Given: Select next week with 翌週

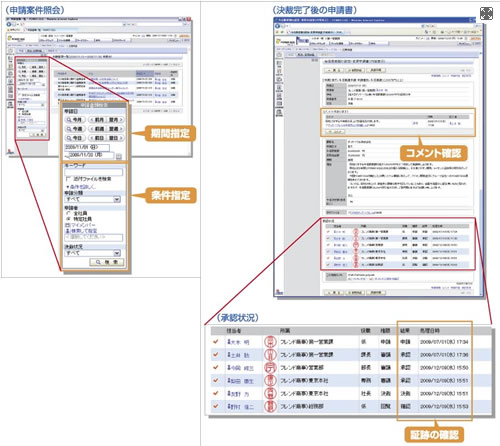Looking at the screenshot, I should (x=115, y=129).
